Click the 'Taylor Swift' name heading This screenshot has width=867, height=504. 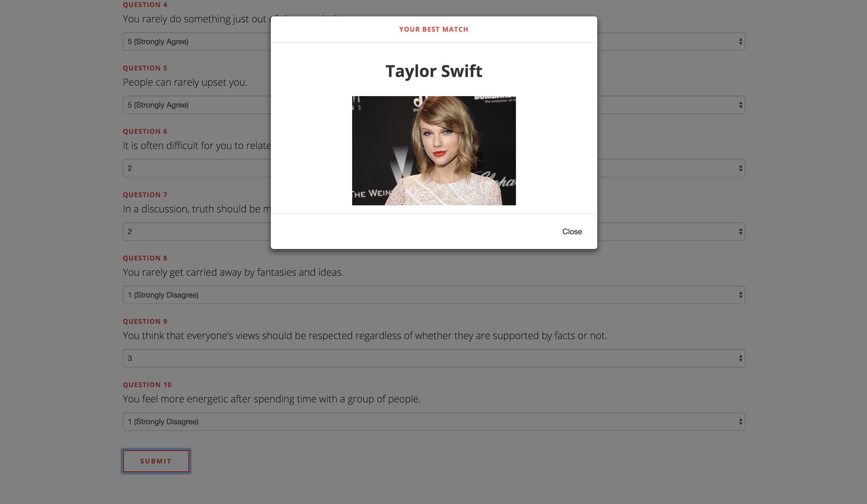pos(434,71)
